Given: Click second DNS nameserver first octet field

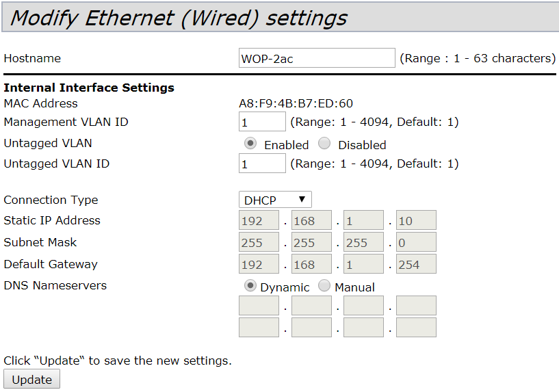Looking at the screenshot, I should (259, 328).
